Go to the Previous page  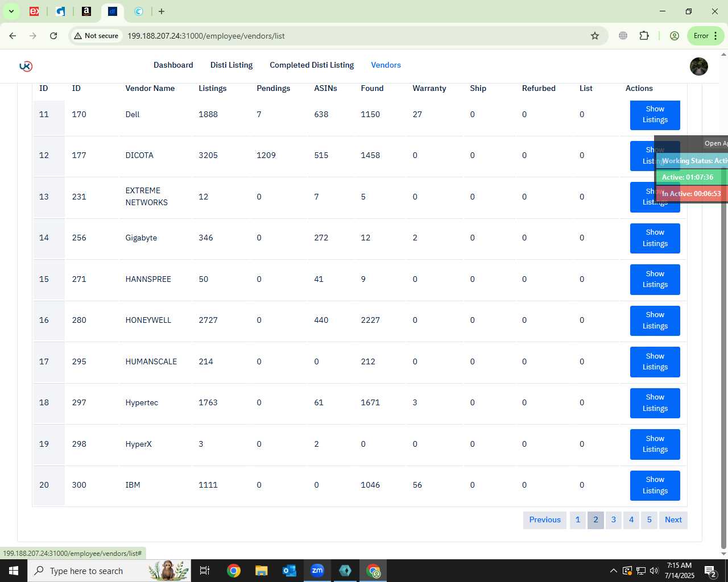[x=545, y=520]
